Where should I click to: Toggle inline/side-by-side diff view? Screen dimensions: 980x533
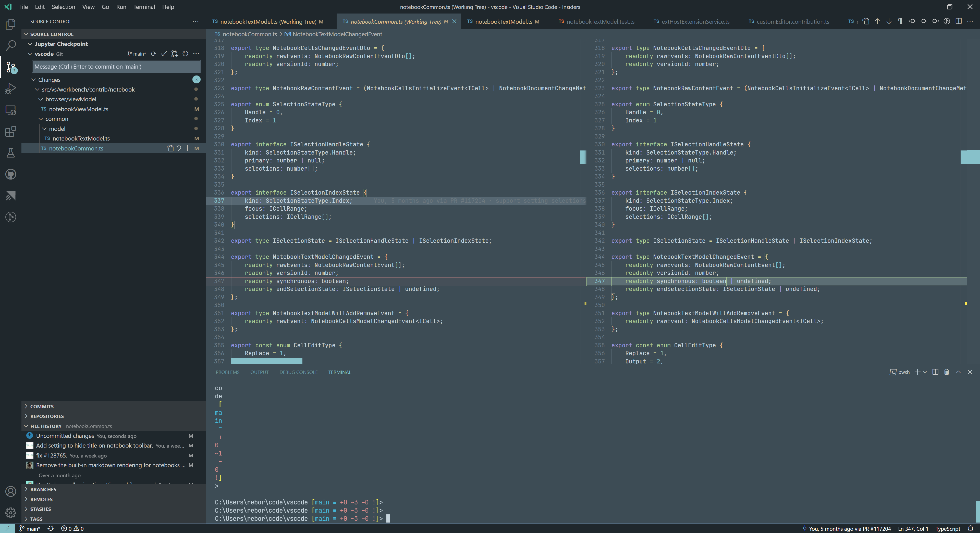click(958, 21)
